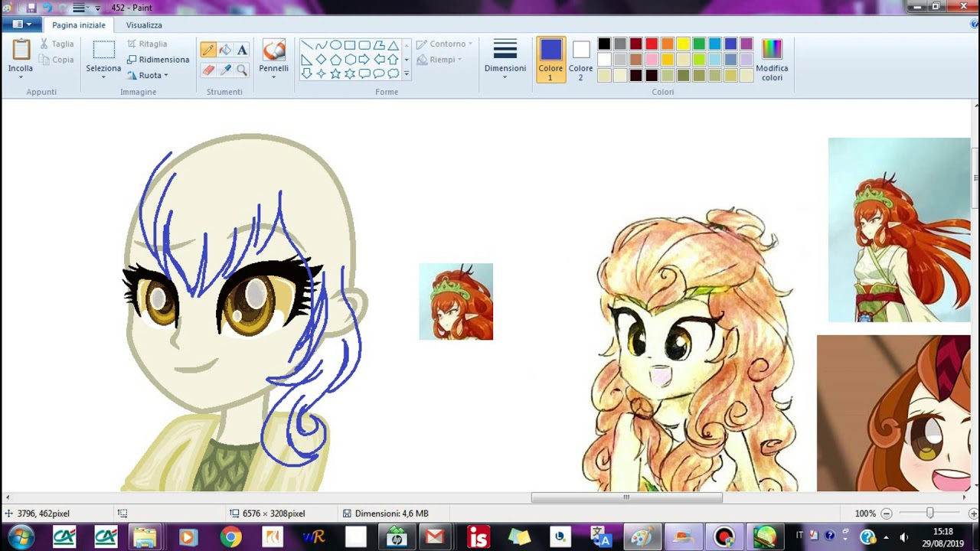
Task: Click the Modifica colori button
Action: point(772,60)
